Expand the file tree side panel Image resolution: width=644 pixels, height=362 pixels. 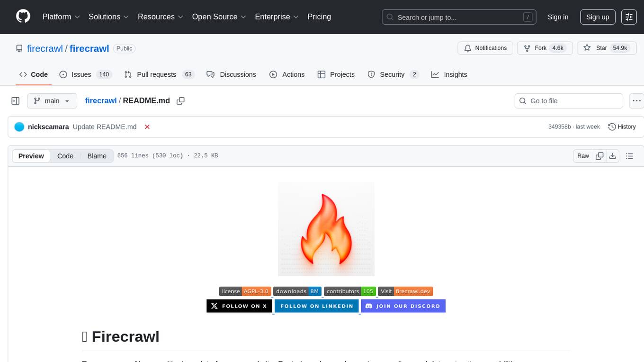pyautogui.click(x=16, y=101)
